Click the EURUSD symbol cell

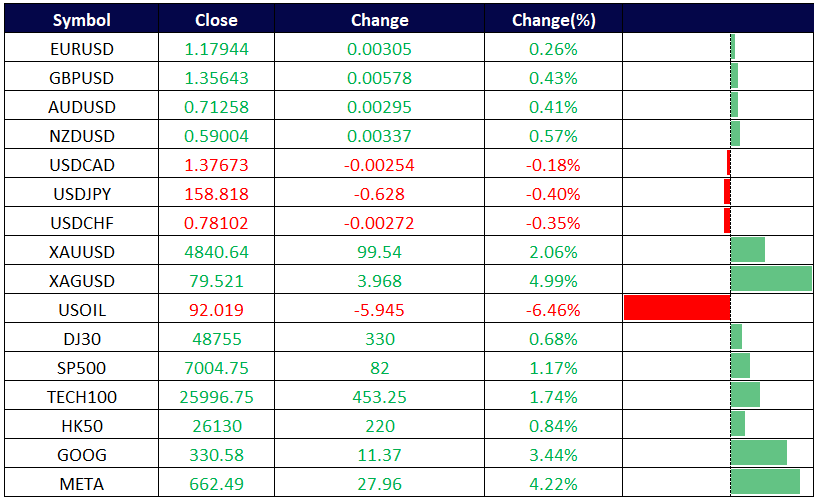82,49
